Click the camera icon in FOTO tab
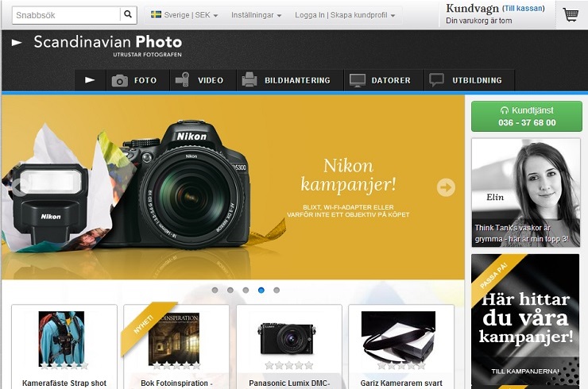 coord(120,80)
